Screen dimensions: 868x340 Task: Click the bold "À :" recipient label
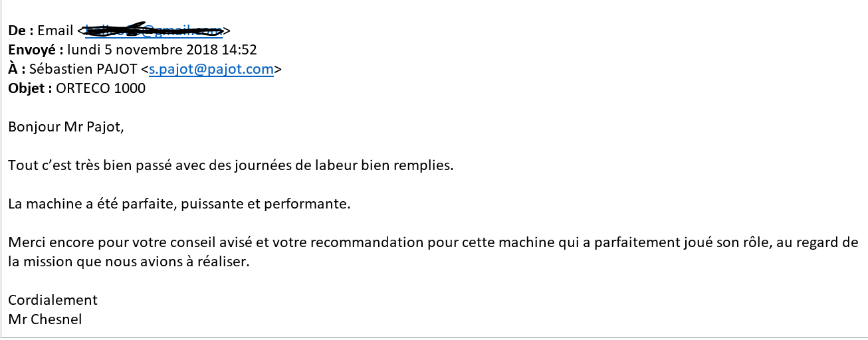pyautogui.click(x=17, y=69)
